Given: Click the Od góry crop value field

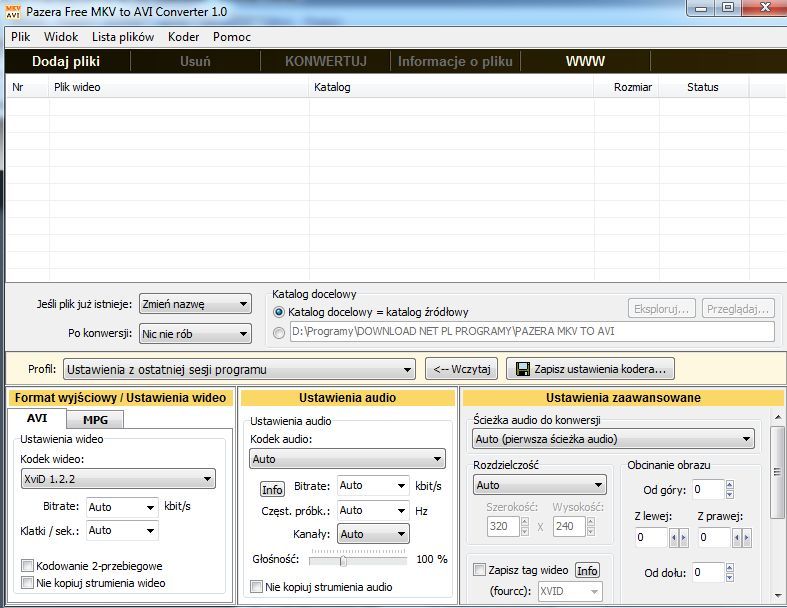Looking at the screenshot, I should [708, 489].
